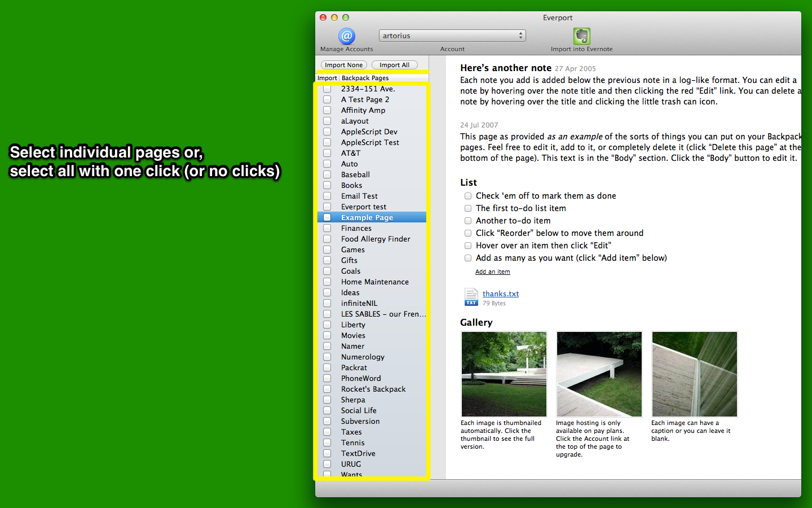This screenshot has width=812, height=508.
Task: Select the 'LES SABLES - our Fren…' page
Action: pyautogui.click(x=372, y=314)
